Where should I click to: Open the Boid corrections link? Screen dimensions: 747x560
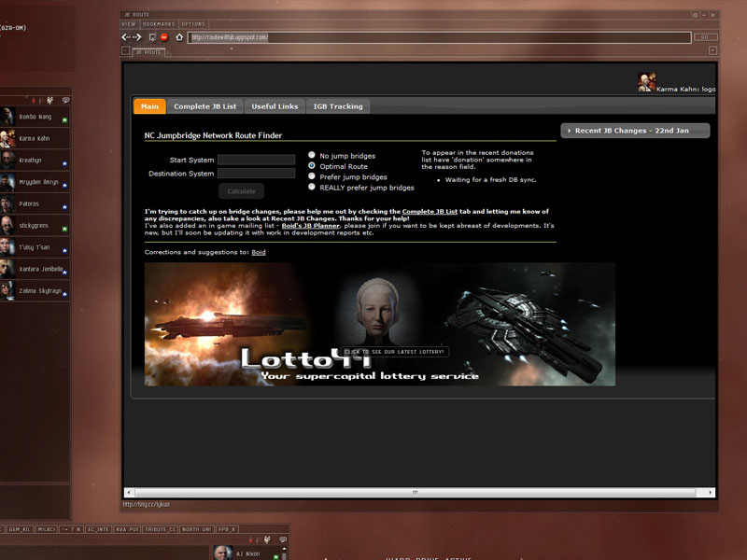point(259,252)
